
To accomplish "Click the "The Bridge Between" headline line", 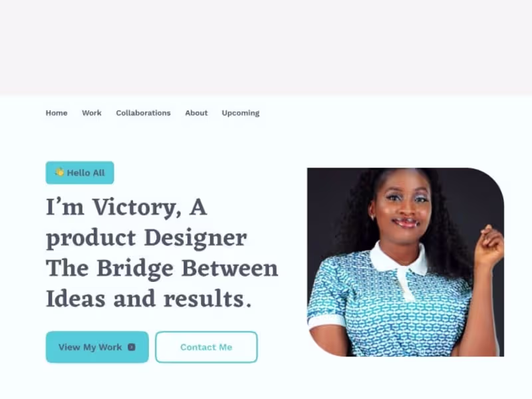I will [x=162, y=269].
